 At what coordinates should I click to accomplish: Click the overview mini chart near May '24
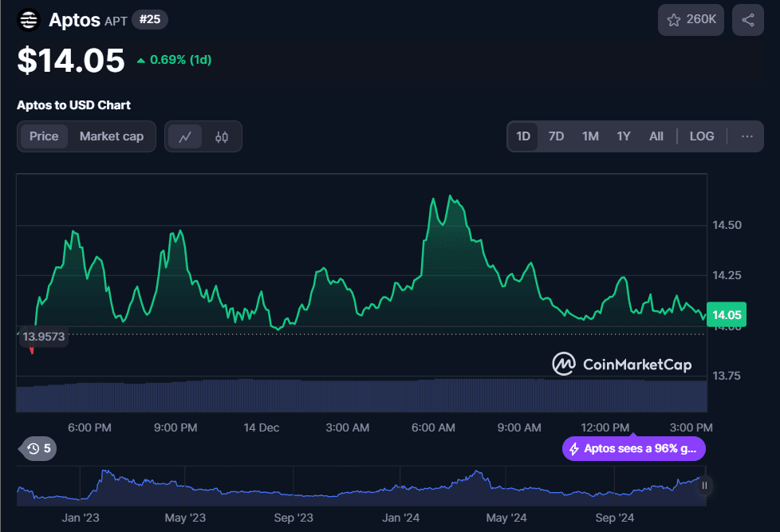(x=506, y=487)
